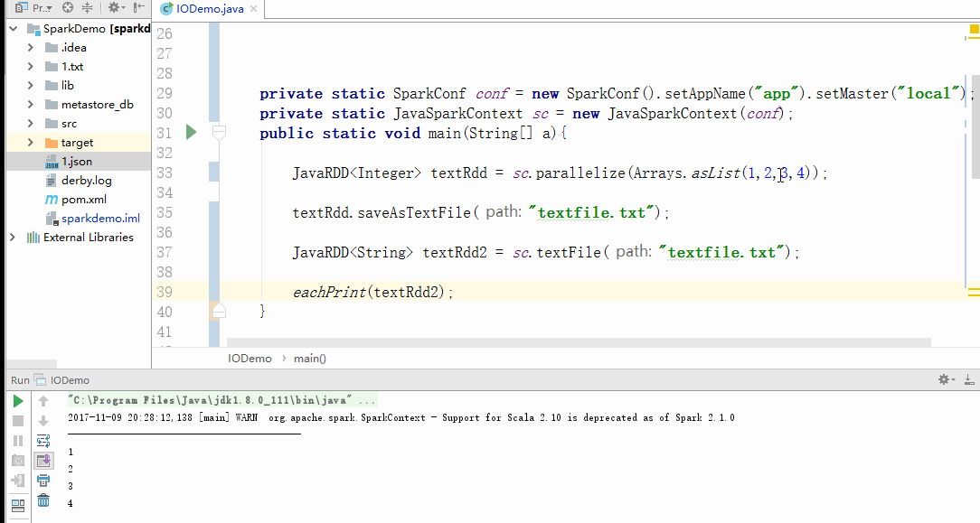
Task: Click the IODemo run configuration tab
Action: tap(61, 380)
